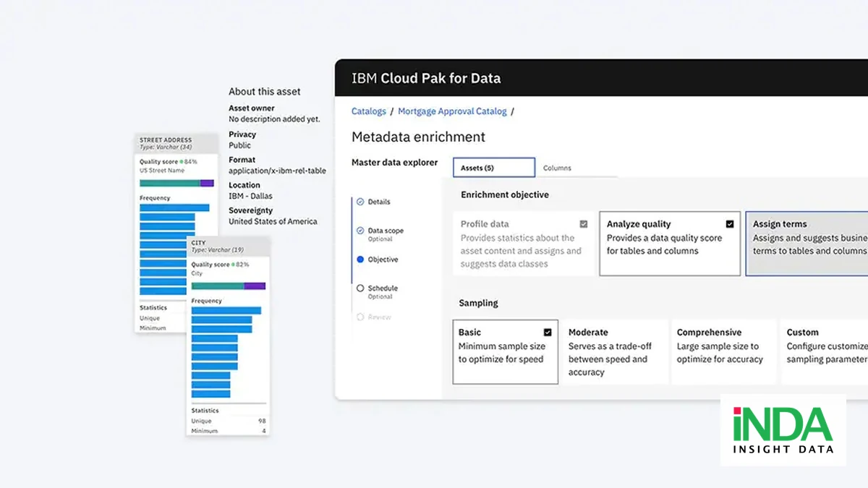Open the Catalogs breadcrumb link

368,111
